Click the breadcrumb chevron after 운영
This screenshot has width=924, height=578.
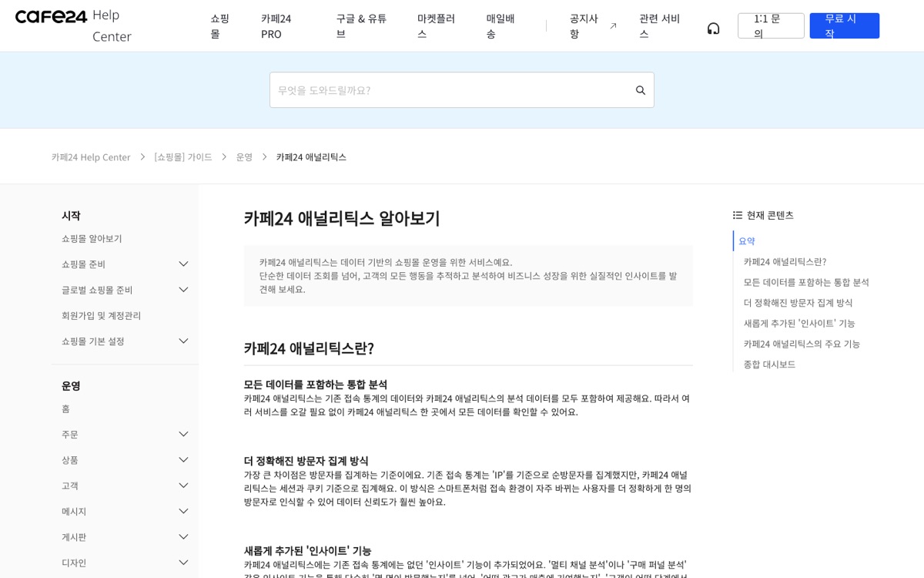264,157
